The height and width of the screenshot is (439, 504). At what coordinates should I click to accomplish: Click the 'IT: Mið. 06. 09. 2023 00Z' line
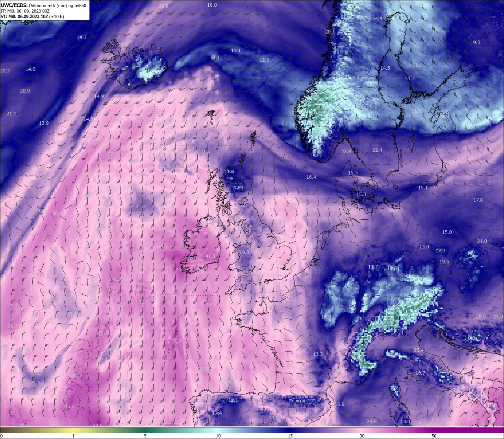(25, 11)
